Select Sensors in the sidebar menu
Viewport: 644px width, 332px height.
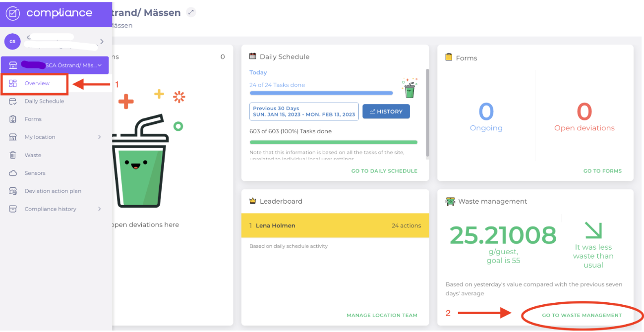click(35, 173)
